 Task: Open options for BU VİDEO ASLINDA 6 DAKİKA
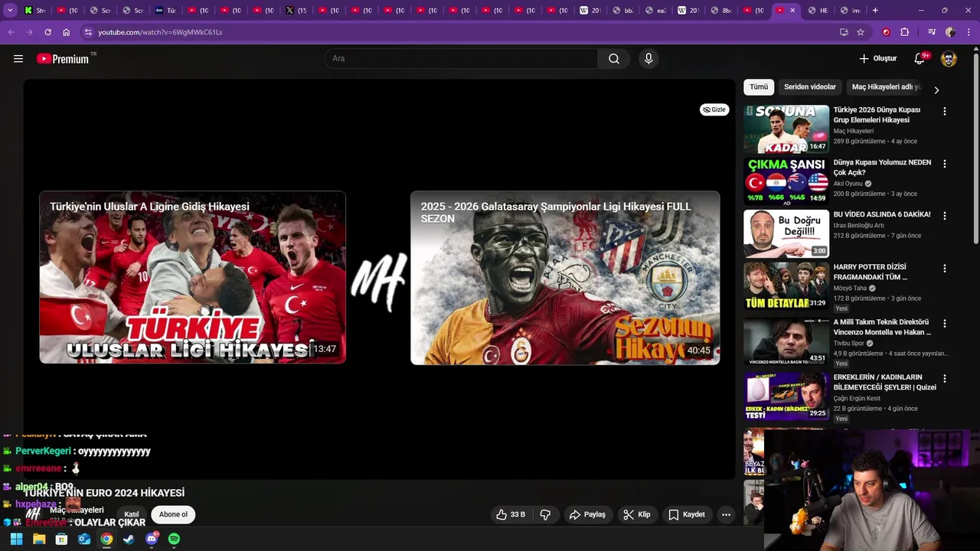[944, 216]
